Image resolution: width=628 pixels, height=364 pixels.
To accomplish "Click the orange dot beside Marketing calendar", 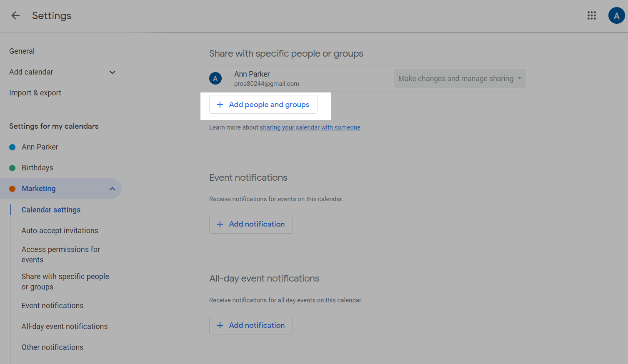I will tap(13, 189).
